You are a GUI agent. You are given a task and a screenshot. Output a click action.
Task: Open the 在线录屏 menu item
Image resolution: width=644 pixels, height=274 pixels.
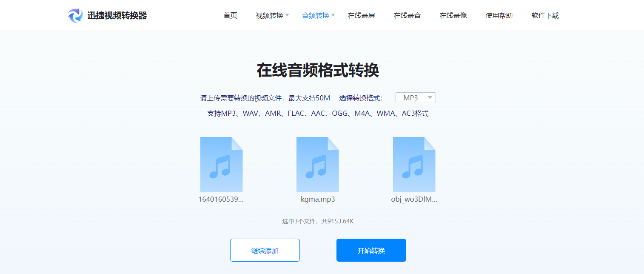click(x=361, y=15)
